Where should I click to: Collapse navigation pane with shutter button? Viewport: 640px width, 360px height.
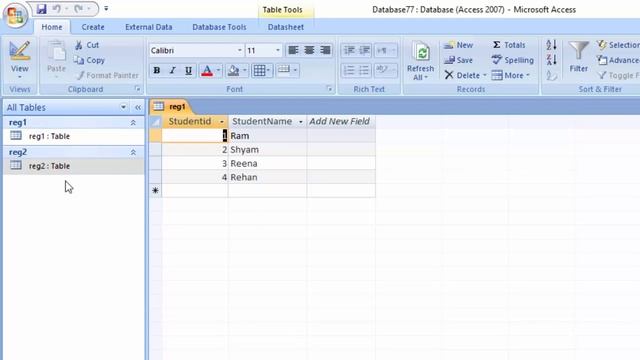click(138, 107)
